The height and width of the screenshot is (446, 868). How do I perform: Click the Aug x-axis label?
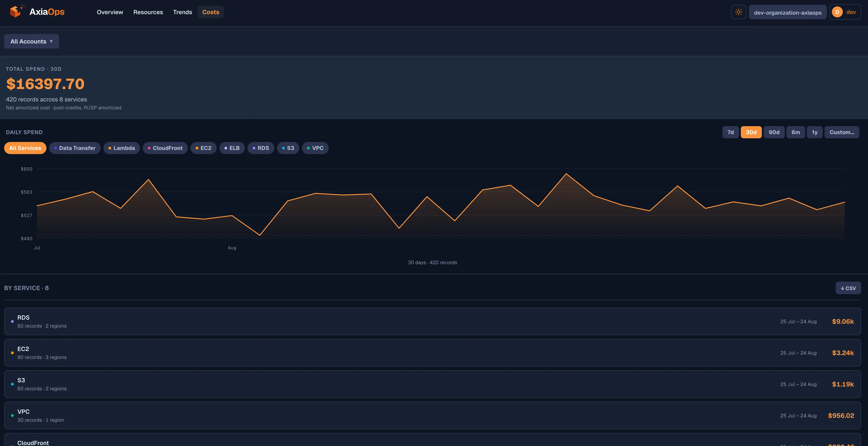(x=232, y=248)
